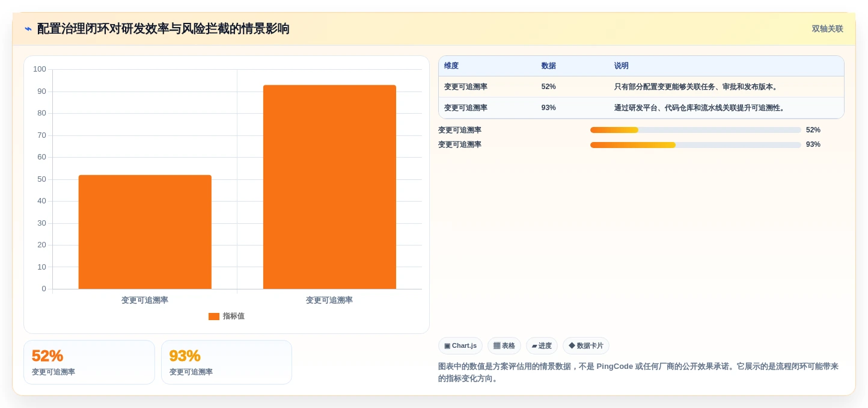Click the lightning icon beside the title
The image size is (868, 408).
28,29
